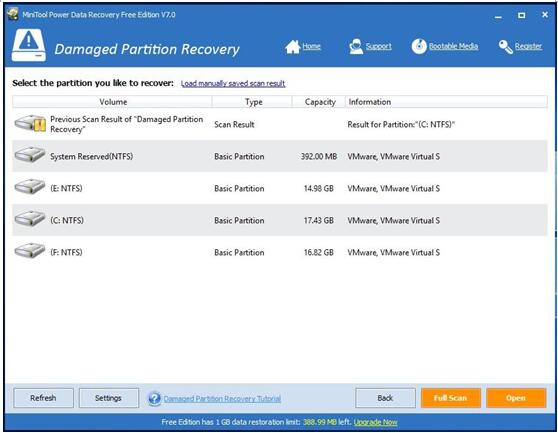Screen dimensions: 558x433
Task: Click the '392.00 MB' capacity cell
Action: (319, 157)
